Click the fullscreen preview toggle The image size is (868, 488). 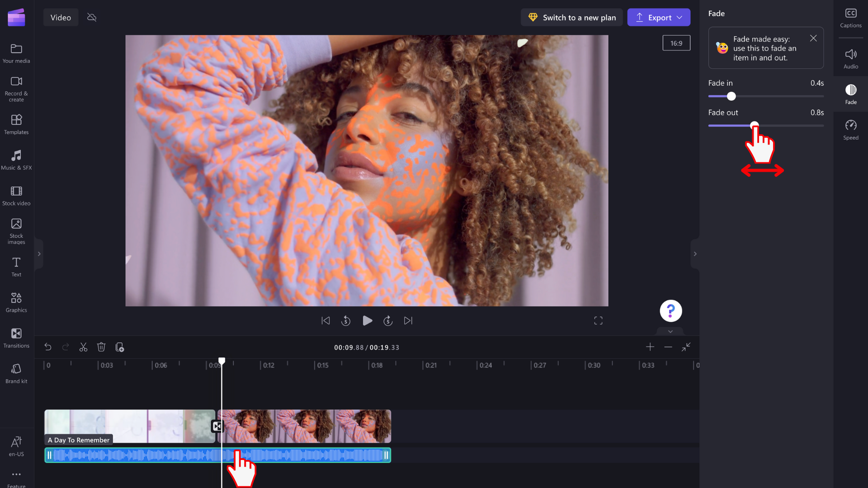[598, 320]
